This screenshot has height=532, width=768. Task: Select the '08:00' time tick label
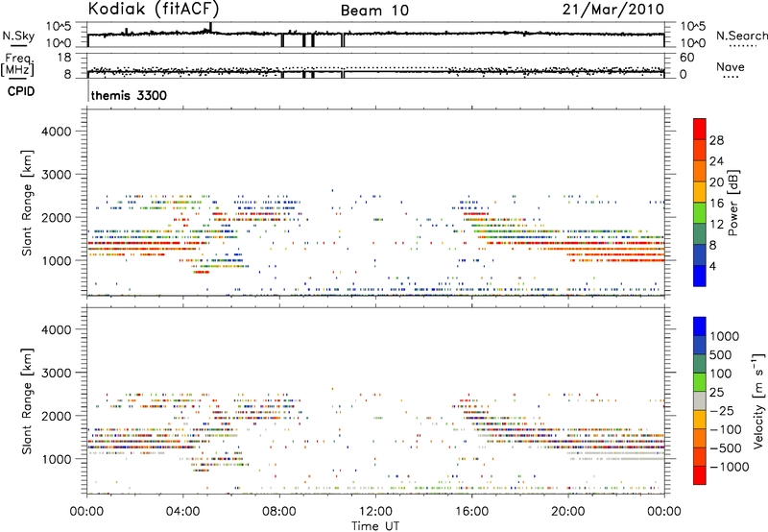point(279,512)
